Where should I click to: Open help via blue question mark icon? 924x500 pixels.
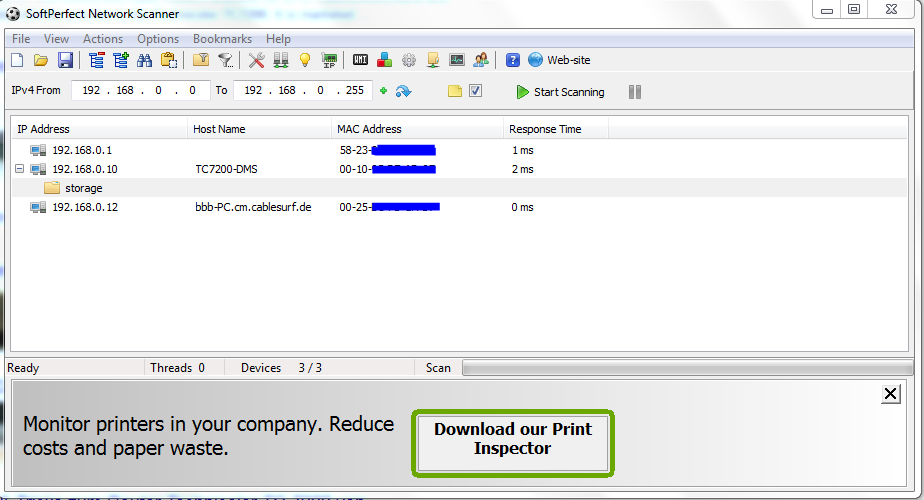point(513,60)
